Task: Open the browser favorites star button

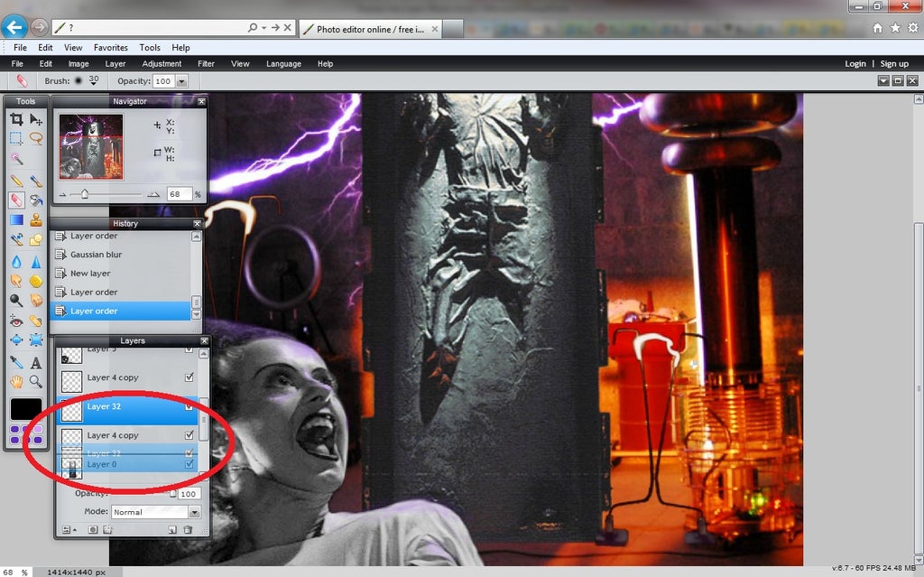Action: coord(895,28)
